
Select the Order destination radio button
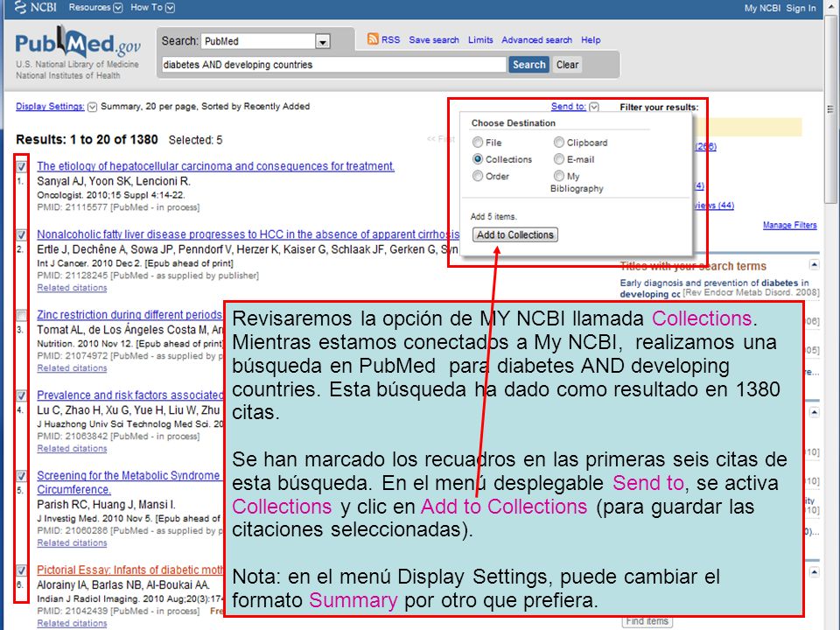tap(478, 176)
